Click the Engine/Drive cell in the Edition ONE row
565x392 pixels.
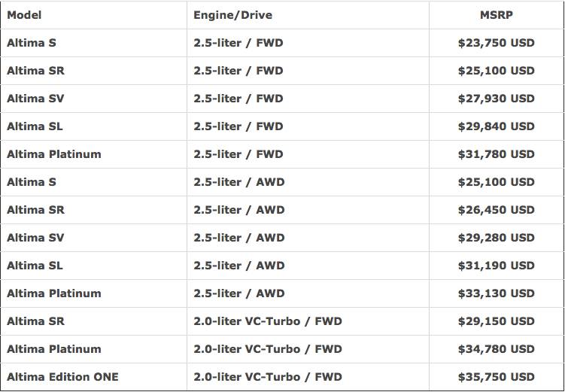(267, 377)
